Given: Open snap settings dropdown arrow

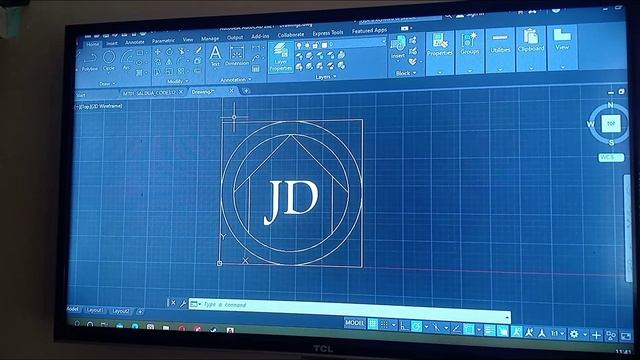Looking at the screenshot, I should [x=394, y=325].
